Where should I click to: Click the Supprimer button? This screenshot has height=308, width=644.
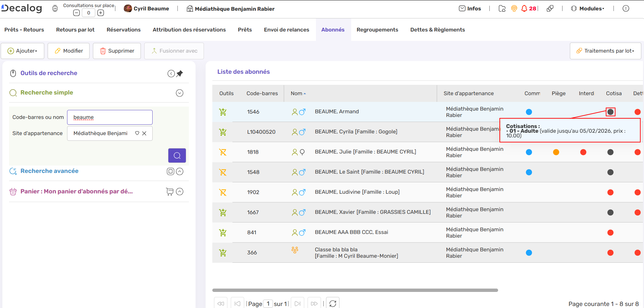tap(117, 51)
